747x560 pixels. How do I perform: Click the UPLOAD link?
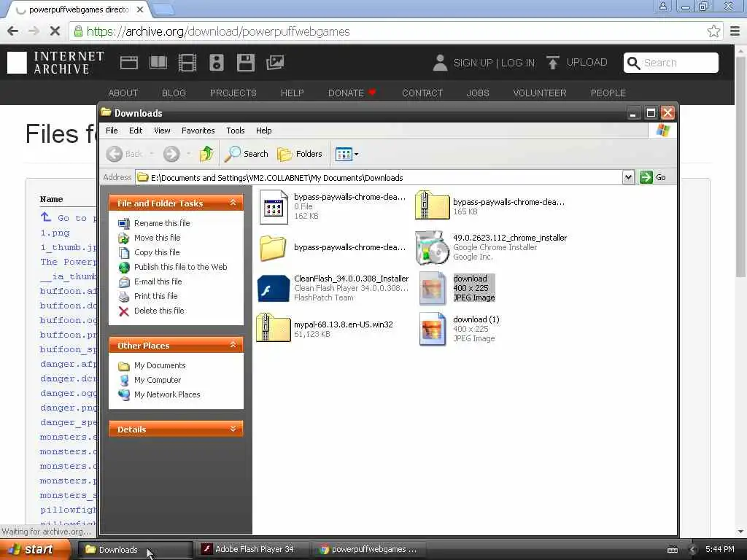pos(576,63)
